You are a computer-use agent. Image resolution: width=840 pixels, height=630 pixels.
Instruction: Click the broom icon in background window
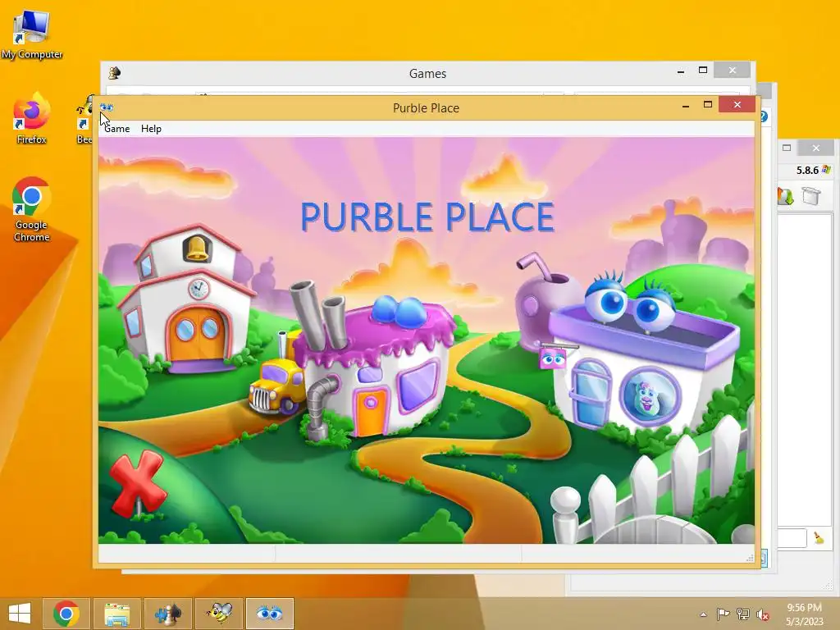819,538
